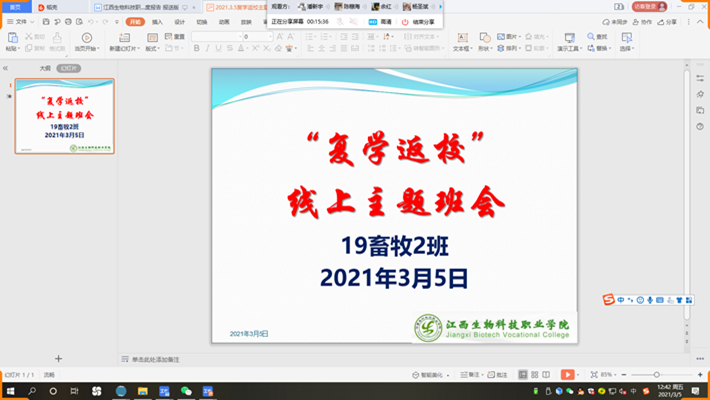Screen dimensions: 710x400
Task: Toggle bold text formatting
Action: coord(197,48)
